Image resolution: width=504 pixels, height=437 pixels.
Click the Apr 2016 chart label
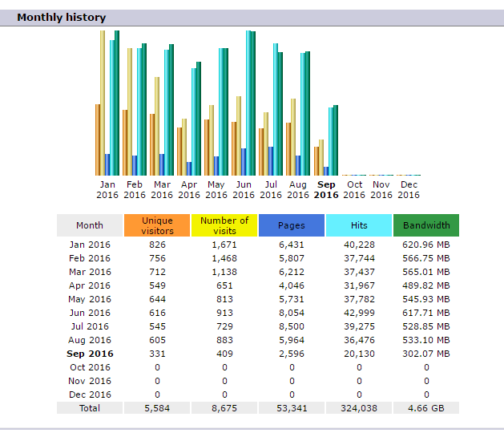pos(189,190)
